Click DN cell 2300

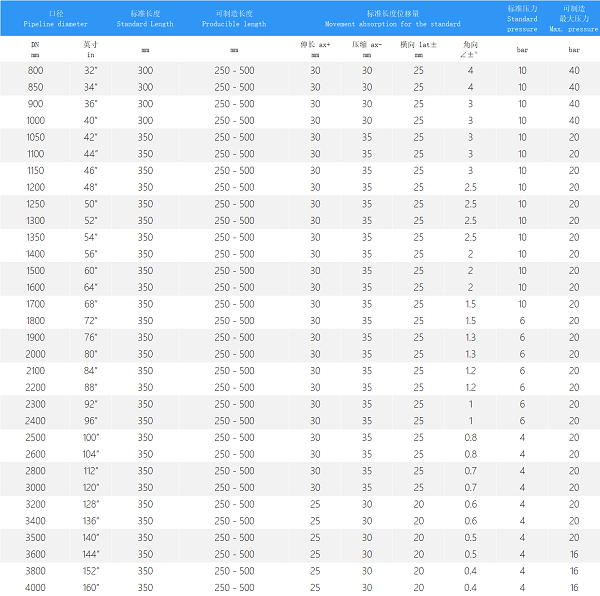coord(35,404)
